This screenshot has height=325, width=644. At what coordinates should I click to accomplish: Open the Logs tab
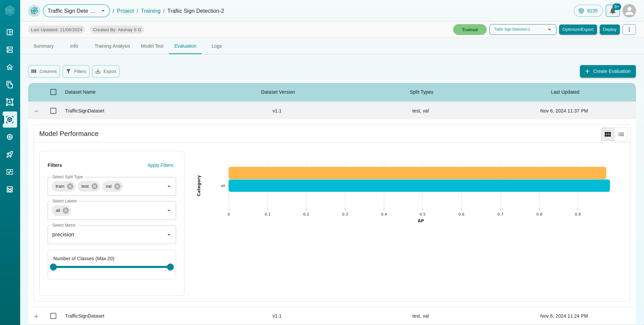[217, 46]
